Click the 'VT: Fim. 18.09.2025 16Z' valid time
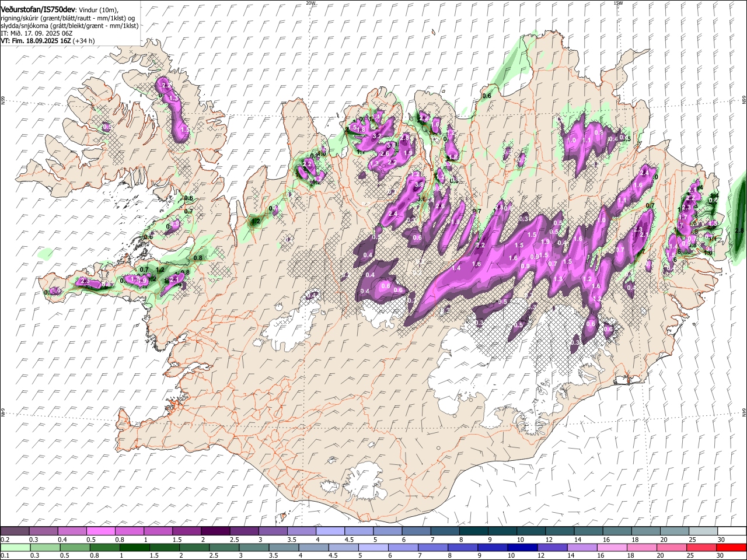 coord(36,41)
